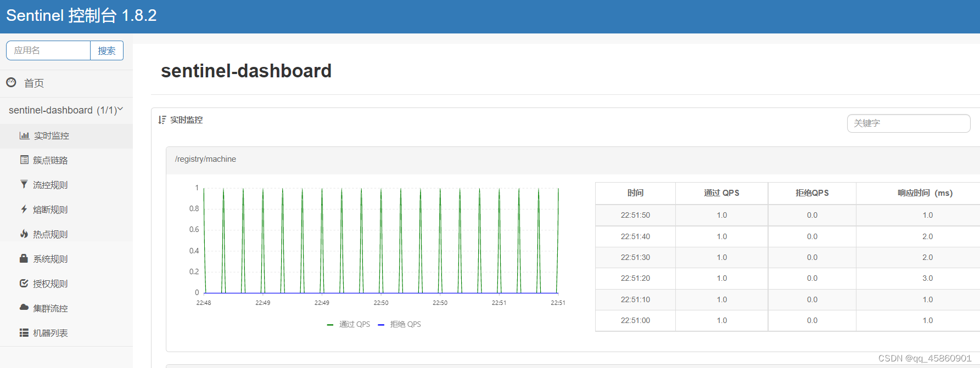
Task: Click the 拒绝QPS column header
Action: point(812,193)
